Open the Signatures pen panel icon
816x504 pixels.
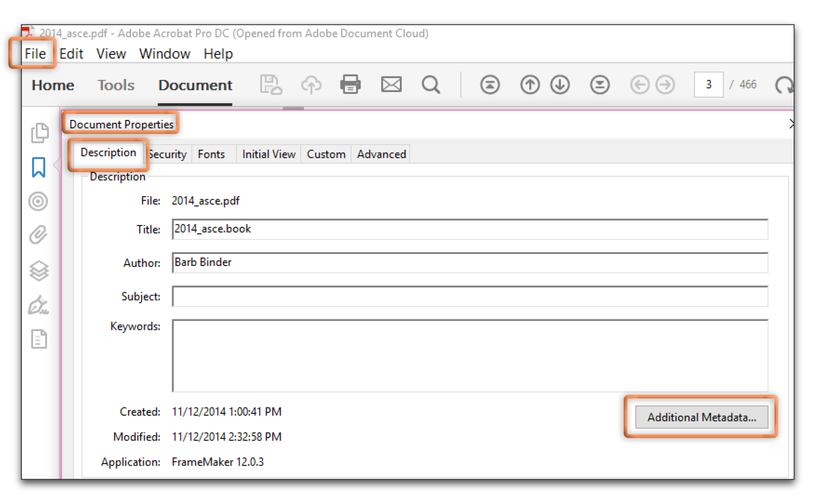tap(38, 305)
